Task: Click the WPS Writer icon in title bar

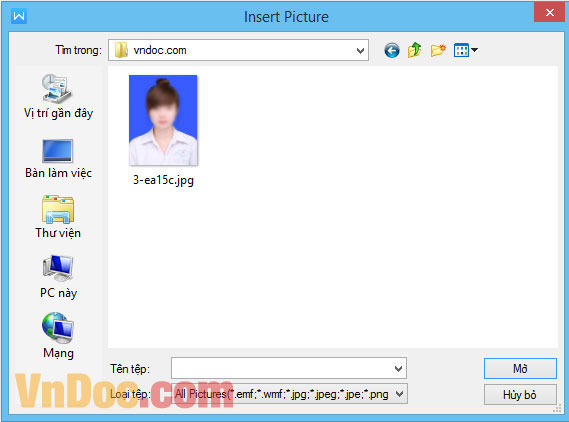Action: pyautogui.click(x=19, y=16)
